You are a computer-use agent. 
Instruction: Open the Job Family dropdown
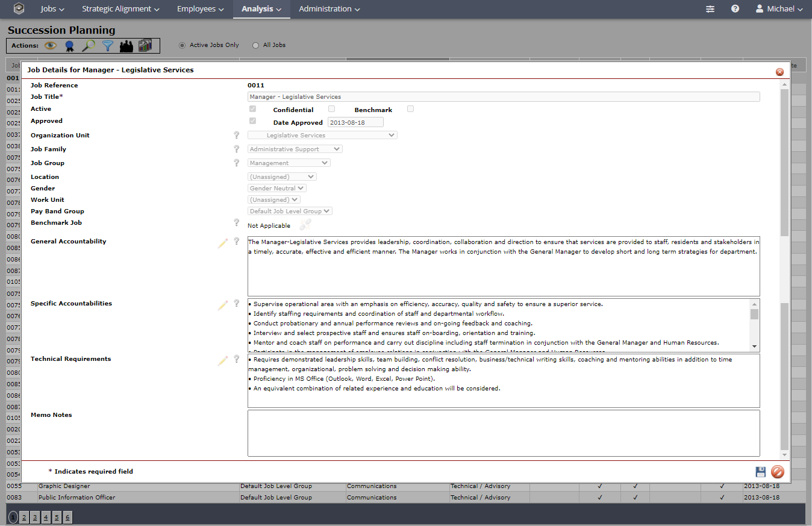(295, 149)
